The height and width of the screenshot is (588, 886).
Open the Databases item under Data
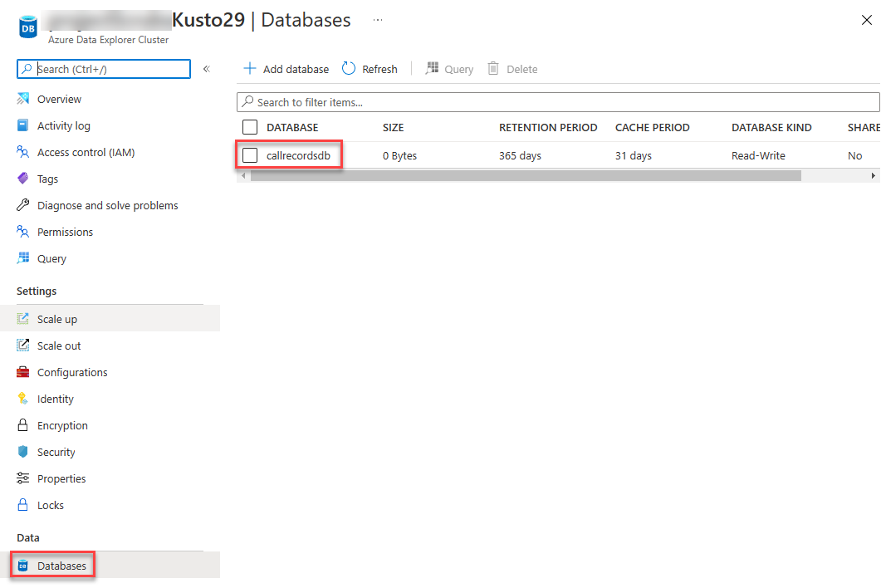click(x=61, y=566)
